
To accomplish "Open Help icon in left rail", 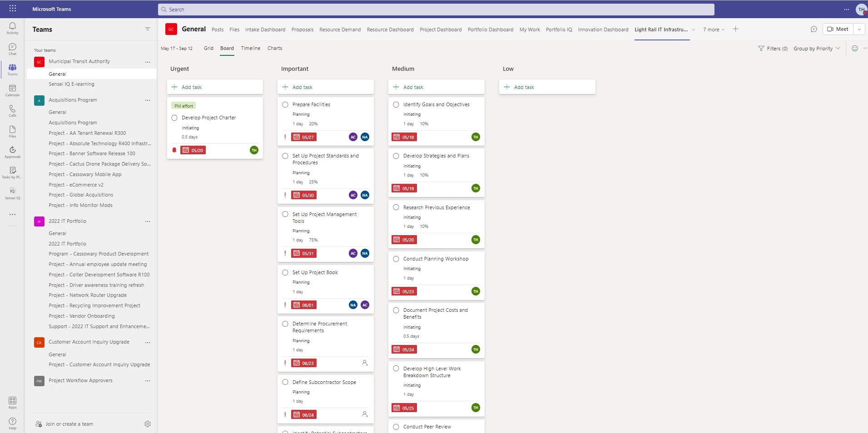I will [x=12, y=423].
